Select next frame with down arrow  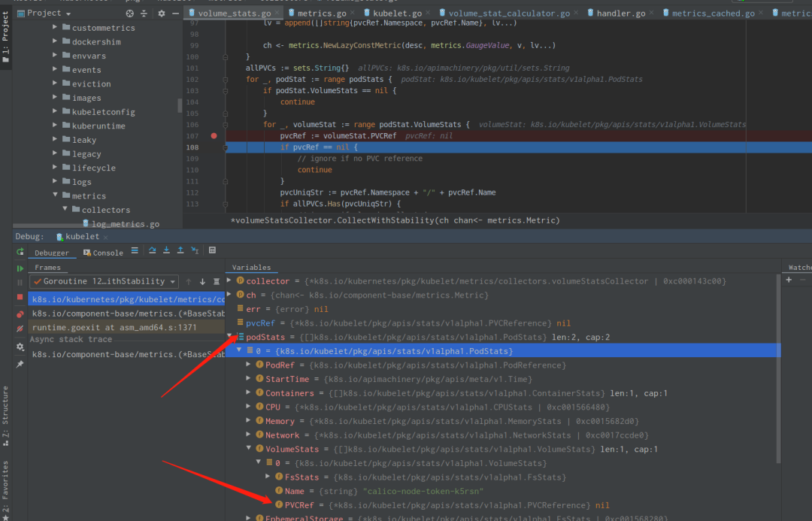click(x=202, y=282)
